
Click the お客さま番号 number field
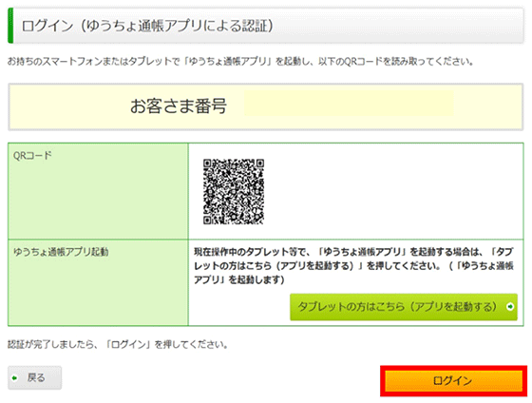349,104
